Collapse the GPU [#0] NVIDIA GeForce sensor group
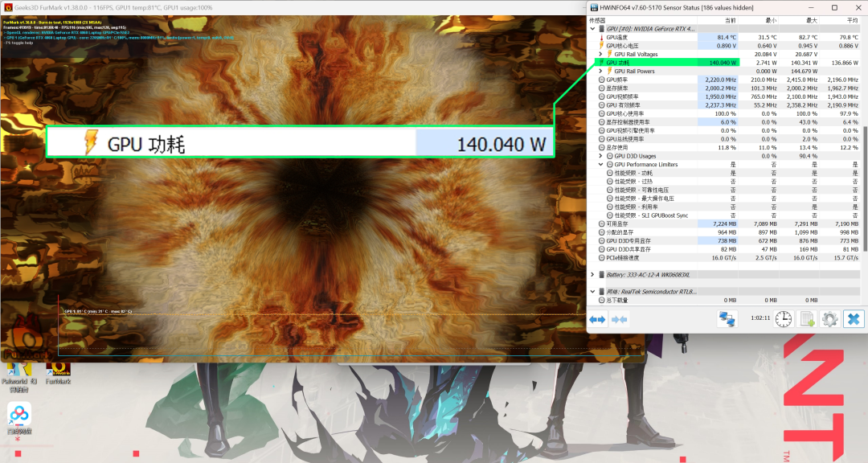The width and height of the screenshot is (868, 463). [593, 29]
